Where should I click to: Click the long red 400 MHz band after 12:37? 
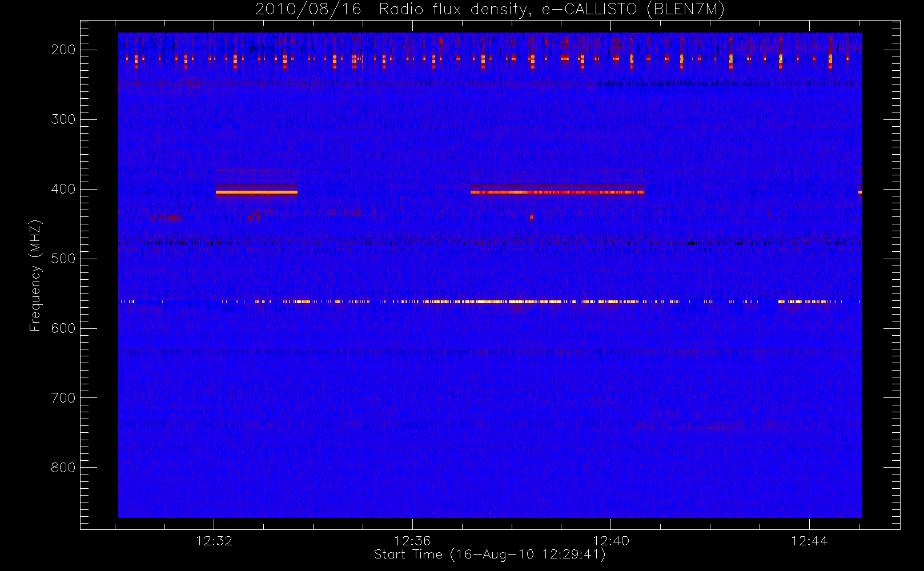coord(557,192)
